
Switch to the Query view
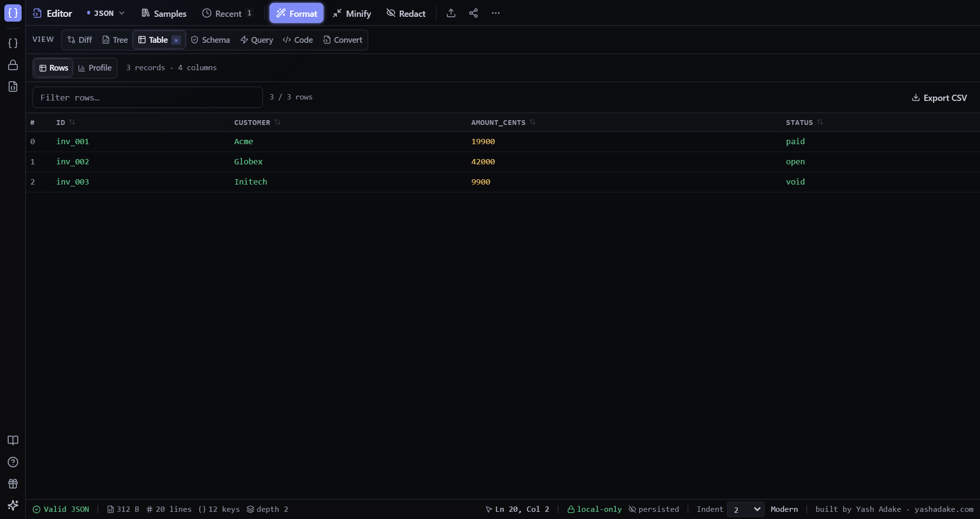257,40
